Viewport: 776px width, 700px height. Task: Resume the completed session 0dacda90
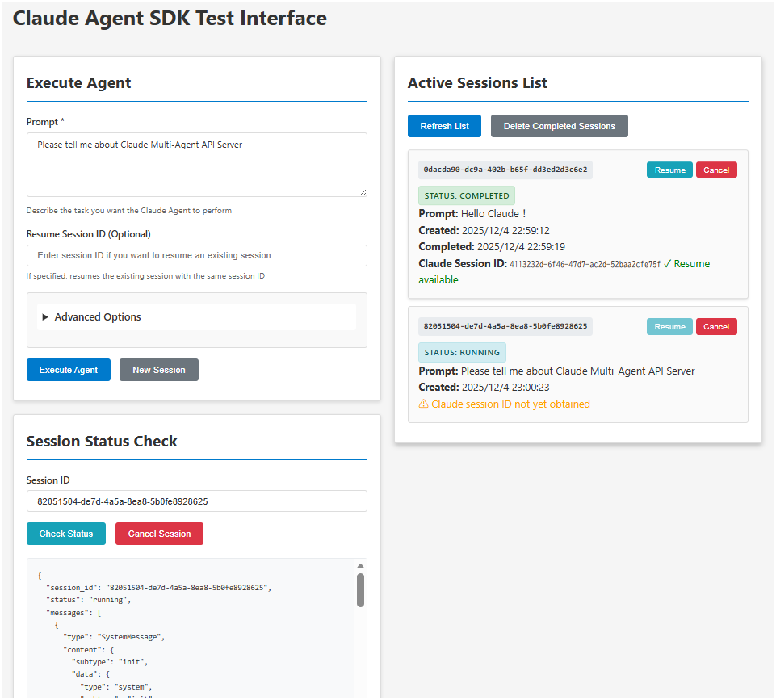click(x=669, y=170)
